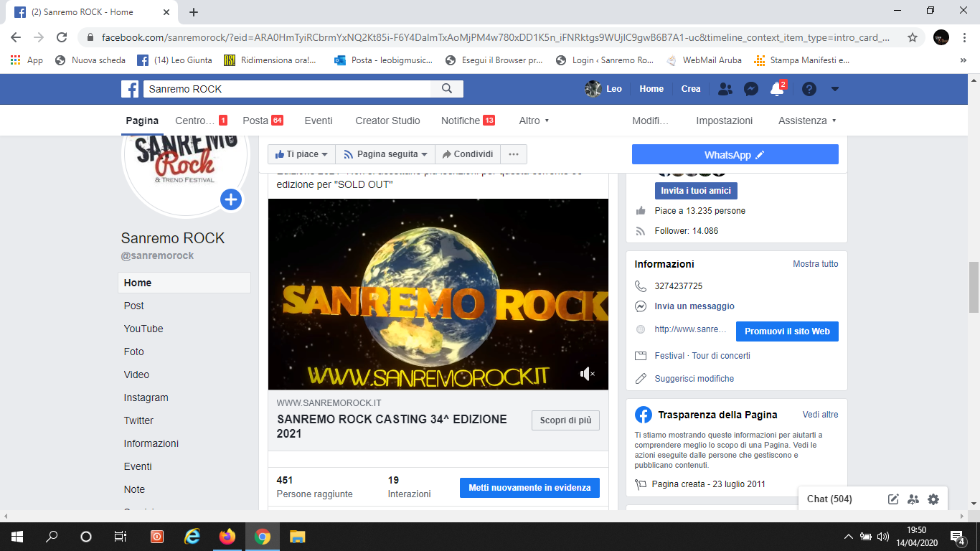Show hidden system tray icons
The width and height of the screenshot is (980, 551).
[x=849, y=537]
